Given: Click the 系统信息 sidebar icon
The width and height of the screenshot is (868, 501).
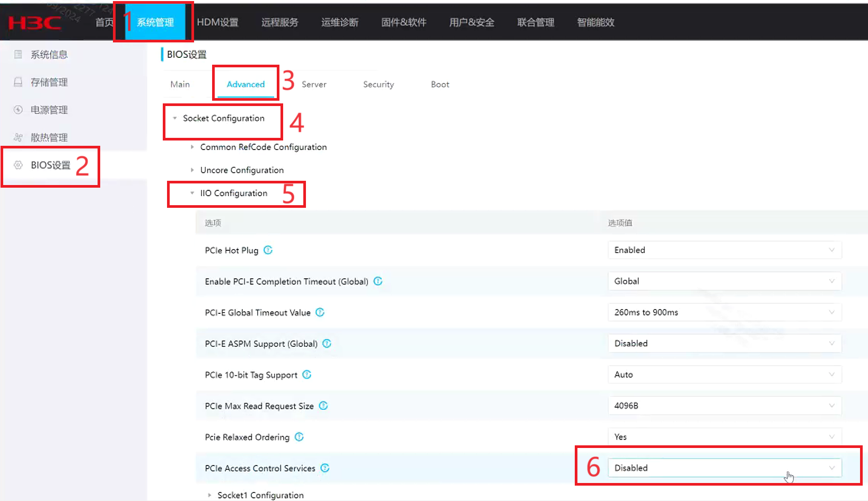Looking at the screenshot, I should (x=18, y=54).
